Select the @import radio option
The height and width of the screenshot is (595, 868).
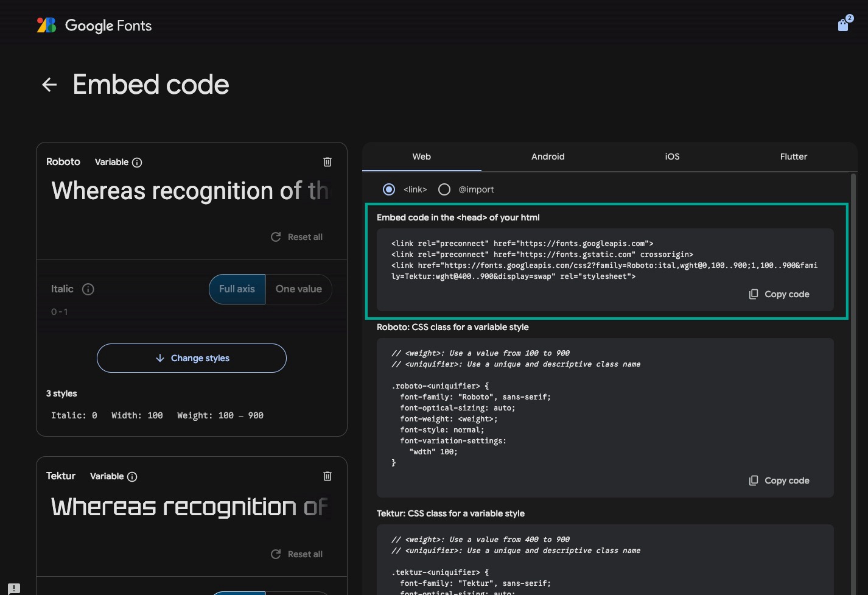(x=444, y=189)
